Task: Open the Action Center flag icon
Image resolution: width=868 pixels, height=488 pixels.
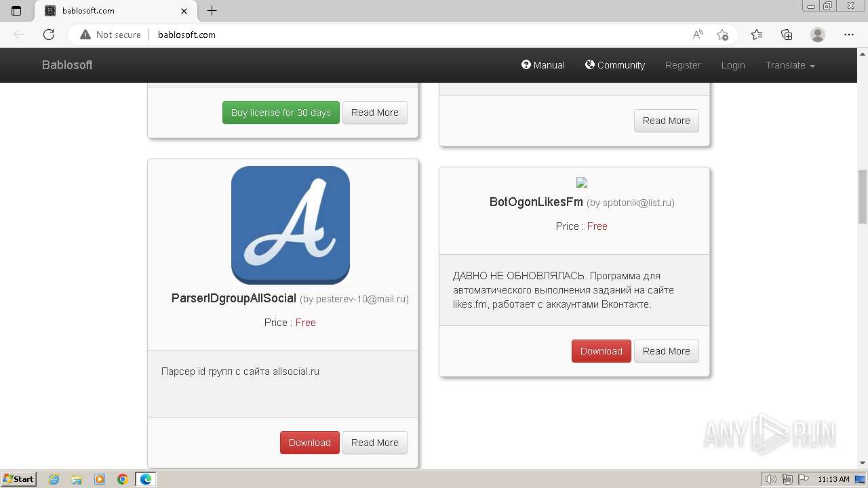Action: (x=803, y=479)
